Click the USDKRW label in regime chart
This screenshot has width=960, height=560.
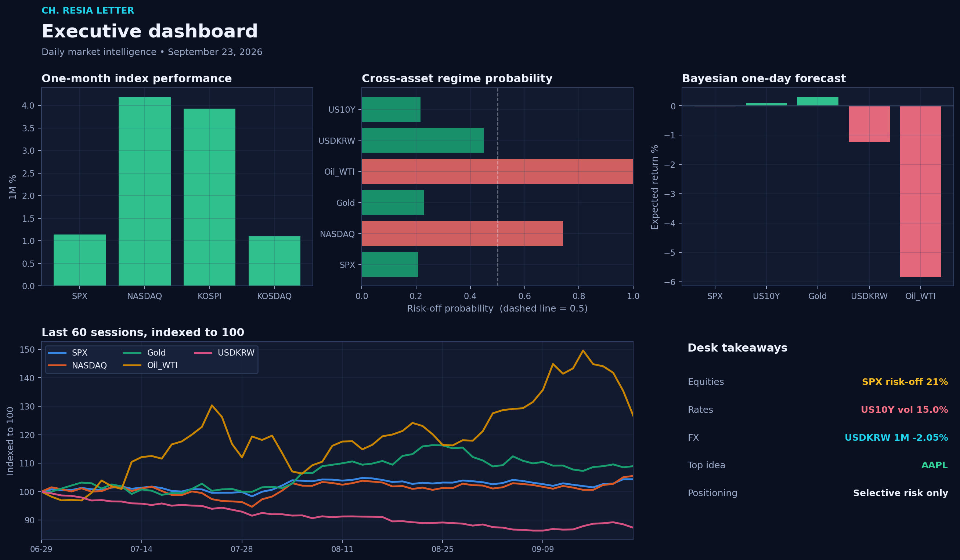(337, 141)
